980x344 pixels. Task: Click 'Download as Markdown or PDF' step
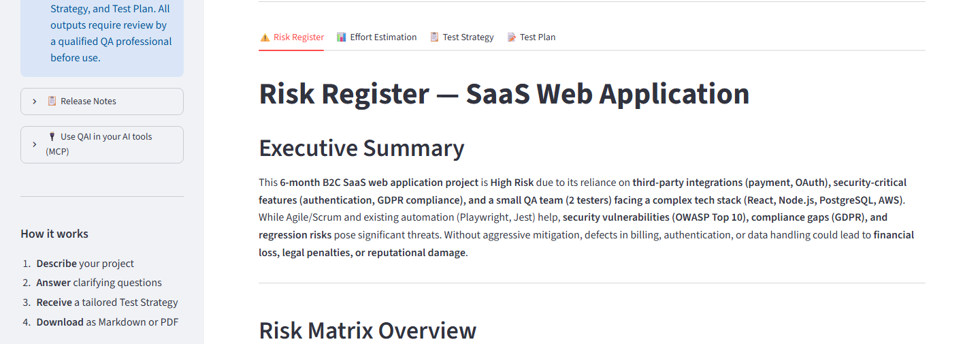[x=108, y=322]
